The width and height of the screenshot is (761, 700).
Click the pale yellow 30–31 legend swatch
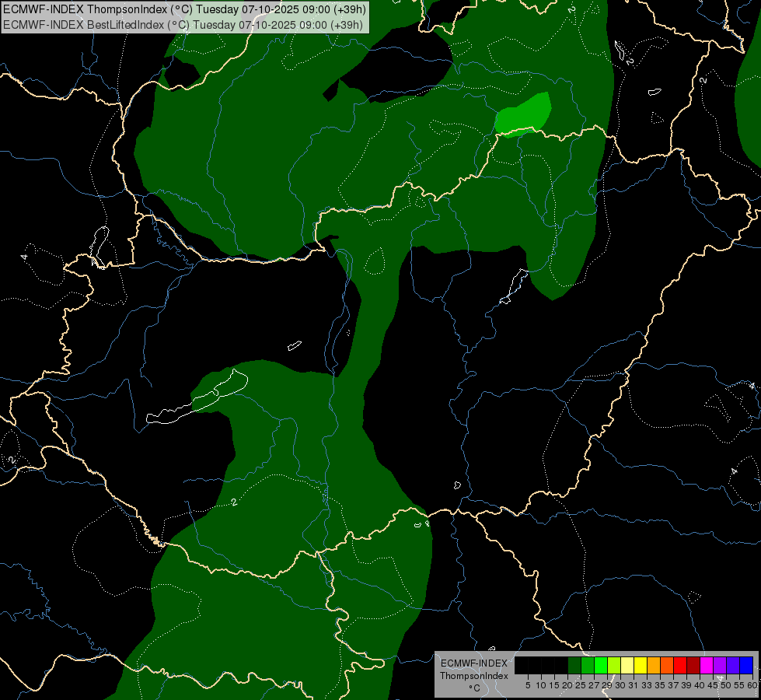pyautogui.click(x=627, y=665)
